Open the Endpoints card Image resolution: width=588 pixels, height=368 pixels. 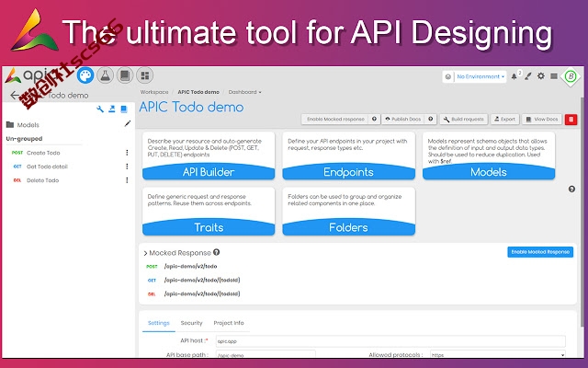coord(349,155)
